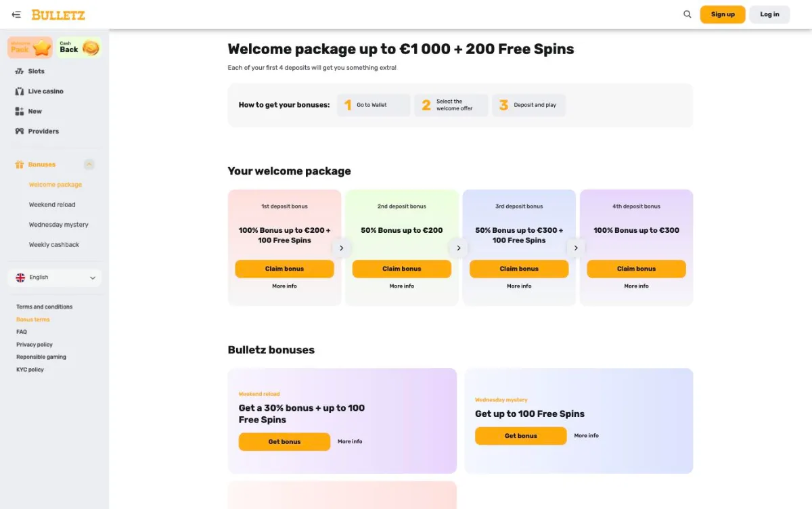The width and height of the screenshot is (812, 509).
Task: Open More info for Wednesday mystery
Action: (587, 436)
